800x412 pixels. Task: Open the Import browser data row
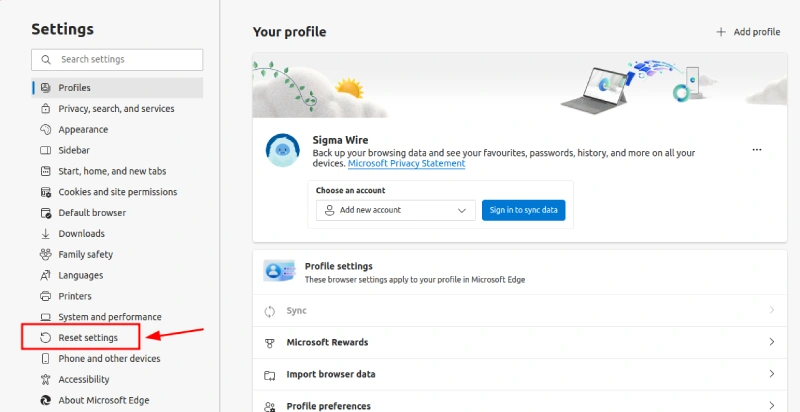pyautogui.click(x=520, y=374)
